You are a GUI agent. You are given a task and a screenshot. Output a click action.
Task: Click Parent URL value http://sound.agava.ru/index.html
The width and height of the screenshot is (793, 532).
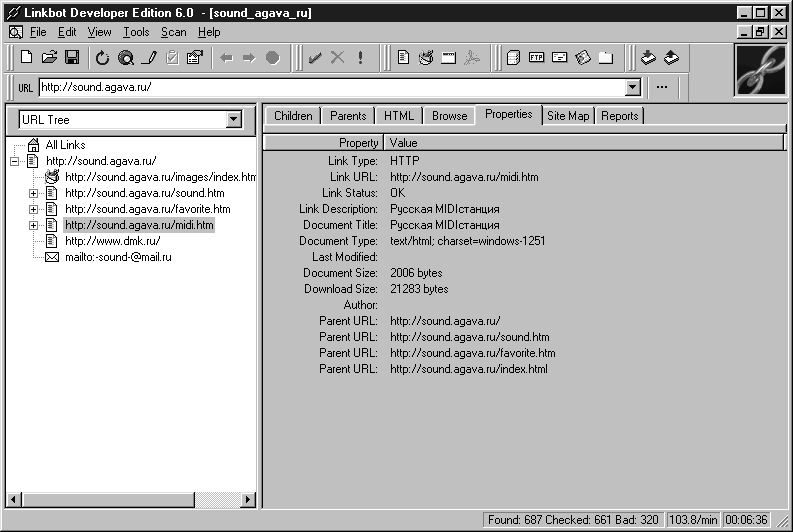[469, 369]
